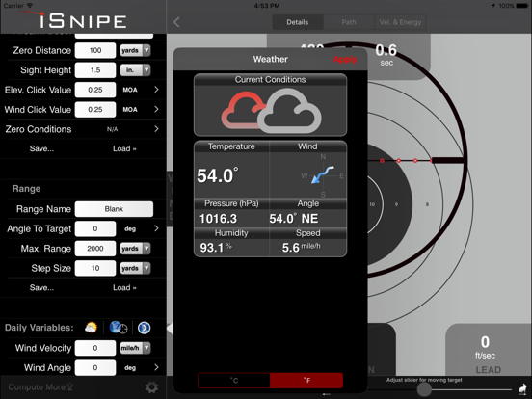The height and width of the screenshot is (399, 532).
Task: Edit the Sight Height field
Action: pos(95,70)
